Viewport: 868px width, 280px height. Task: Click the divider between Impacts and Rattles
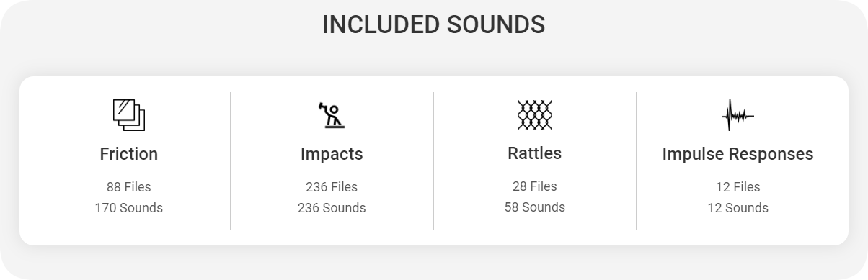[x=434, y=161]
